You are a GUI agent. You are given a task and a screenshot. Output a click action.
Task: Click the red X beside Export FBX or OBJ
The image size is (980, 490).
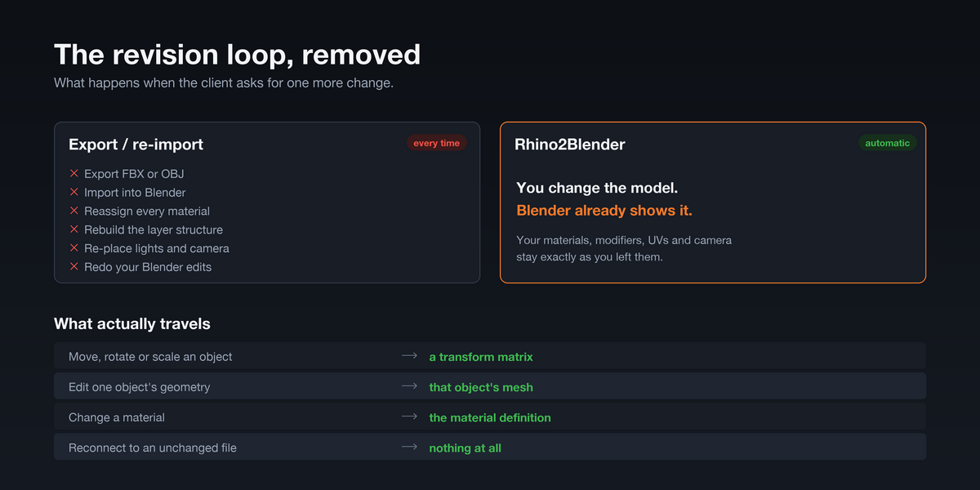tap(73, 173)
